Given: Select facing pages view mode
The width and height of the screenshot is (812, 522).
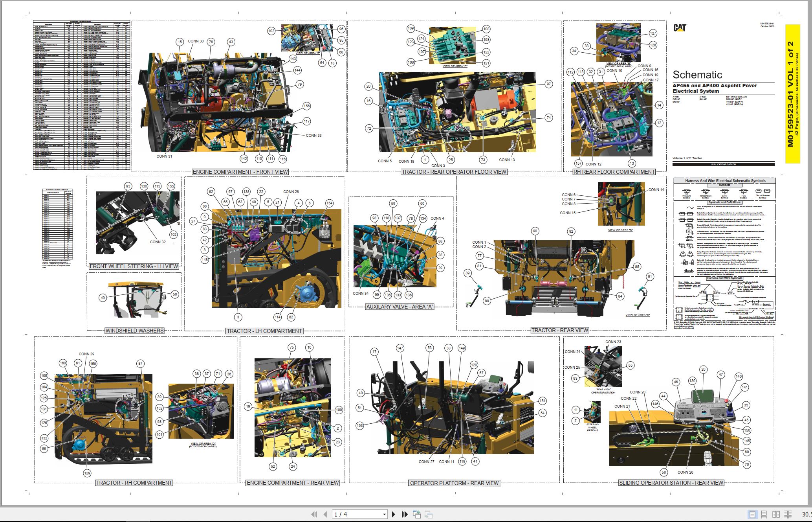Looking at the screenshot, I should coord(776,514).
